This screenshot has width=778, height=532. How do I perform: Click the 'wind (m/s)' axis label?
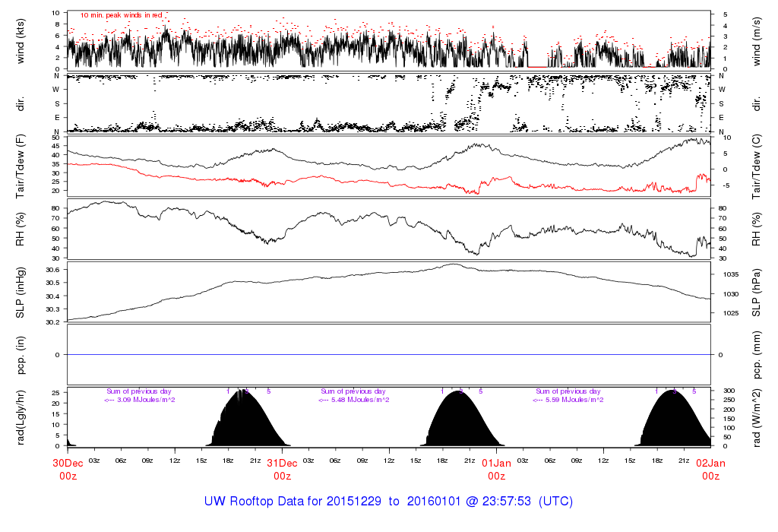click(756, 41)
